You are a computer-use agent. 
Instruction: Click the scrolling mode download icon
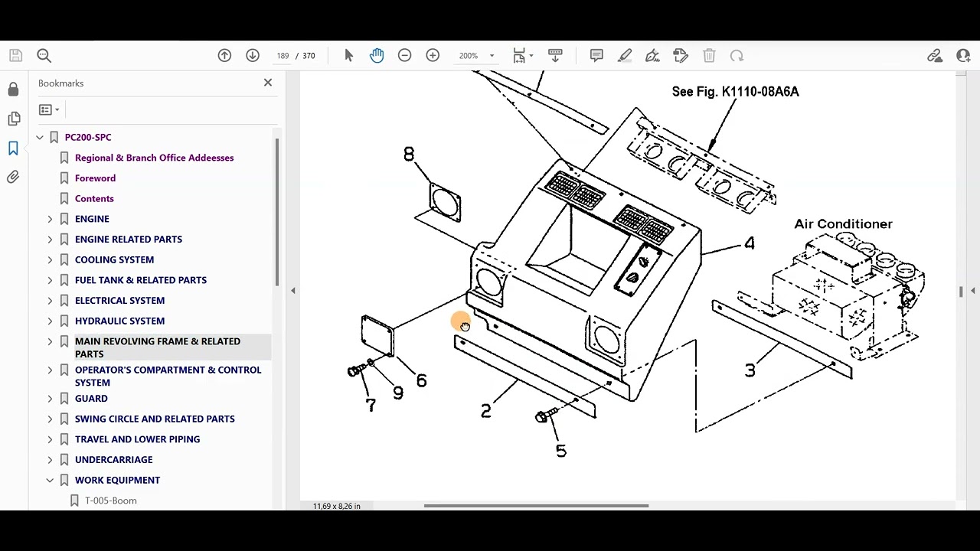coord(555,55)
